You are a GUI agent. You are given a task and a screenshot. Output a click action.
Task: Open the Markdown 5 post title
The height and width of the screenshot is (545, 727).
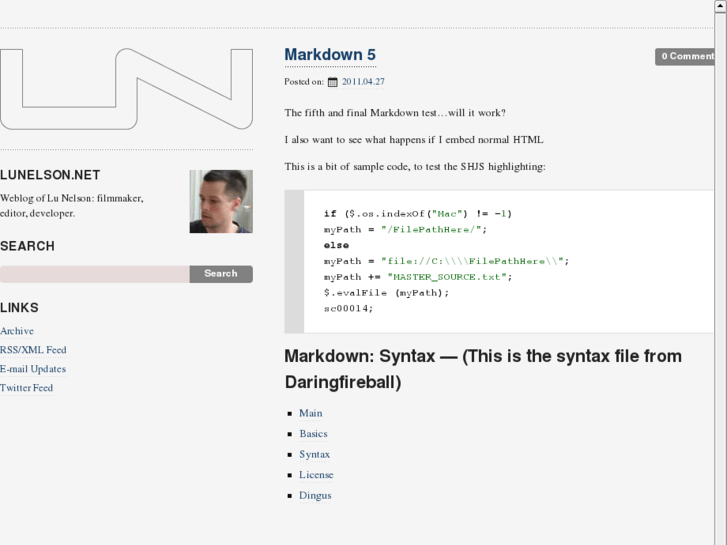click(329, 55)
